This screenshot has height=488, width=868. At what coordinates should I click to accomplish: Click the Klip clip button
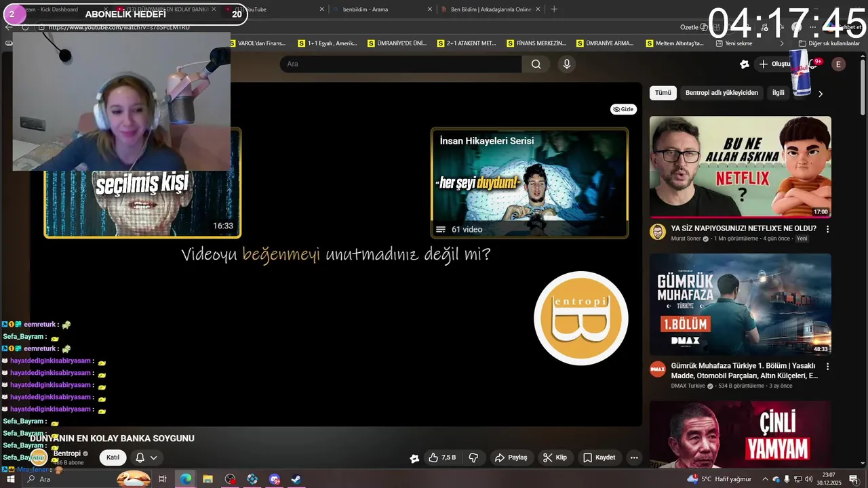(556, 457)
